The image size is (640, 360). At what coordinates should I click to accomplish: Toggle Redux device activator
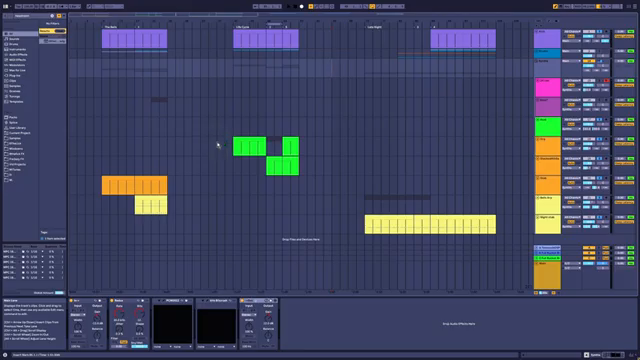112,301
